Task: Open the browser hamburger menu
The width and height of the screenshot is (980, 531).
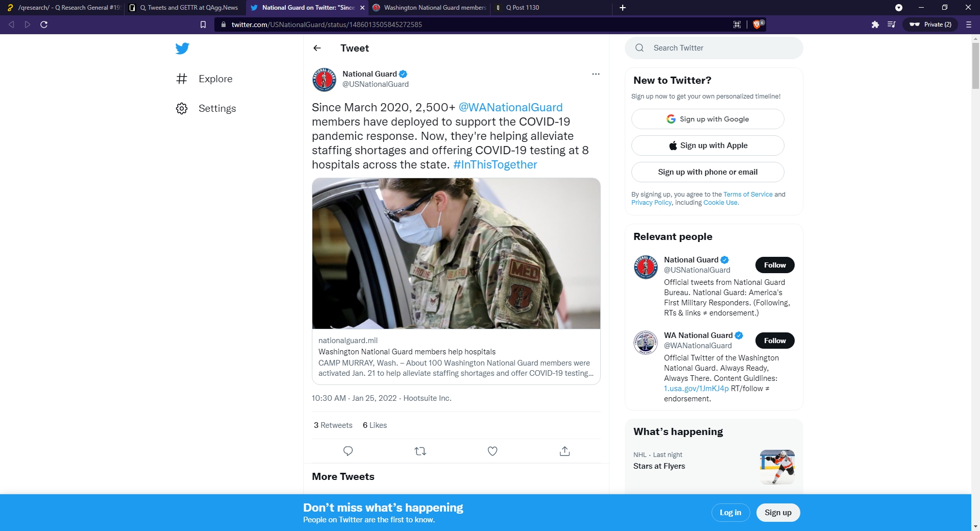Action: pyautogui.click(x=968, y=25)
